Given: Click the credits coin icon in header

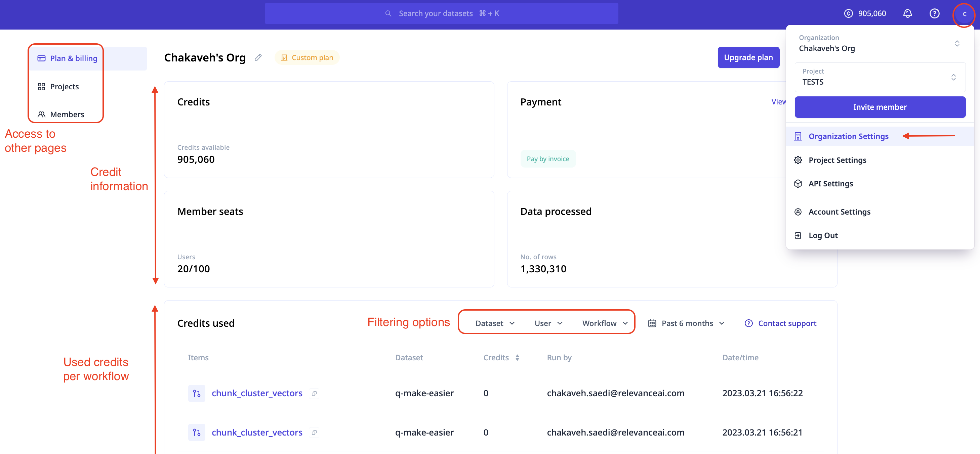Looking at the screenshot, I should [x=848, y=14].
